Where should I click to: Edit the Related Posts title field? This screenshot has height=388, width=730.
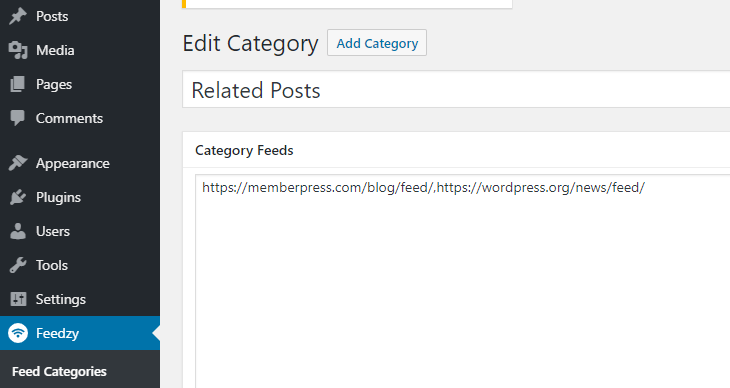pyautogui.click(x=456, y=89)
